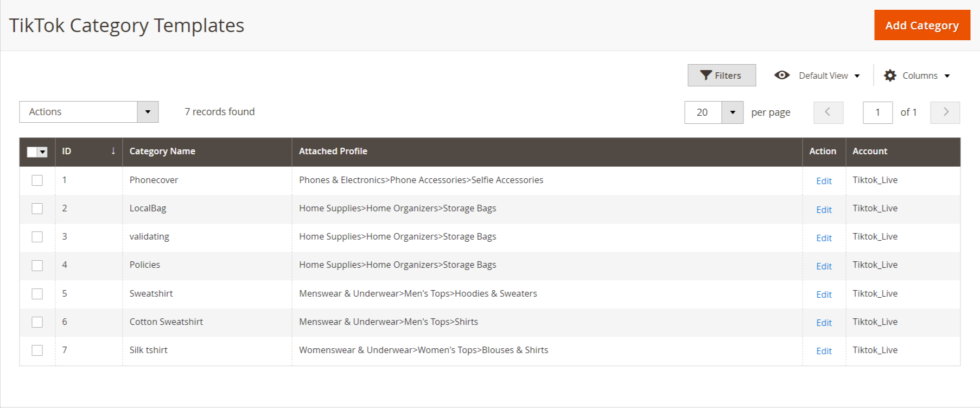This screenshot has height=408, width=980.
Task: Check the Silk tshirt row checkbox
Action: tap(37, 350)
